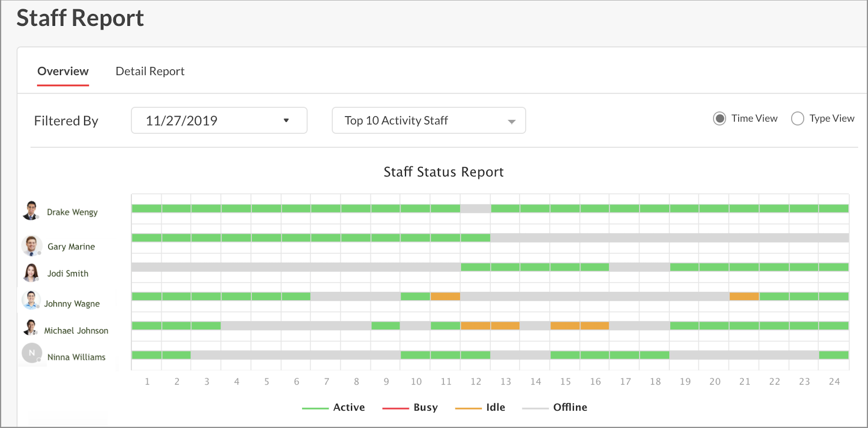Select the Time View radio button
Image resolution: width=868 pixels, height=428 pixels.
[719, 118]
